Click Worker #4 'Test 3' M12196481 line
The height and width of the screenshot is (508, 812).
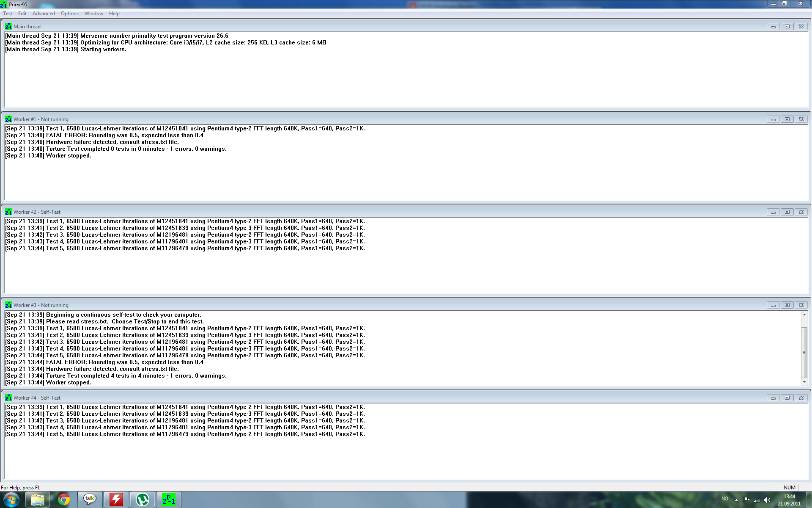tap(185, 421)
